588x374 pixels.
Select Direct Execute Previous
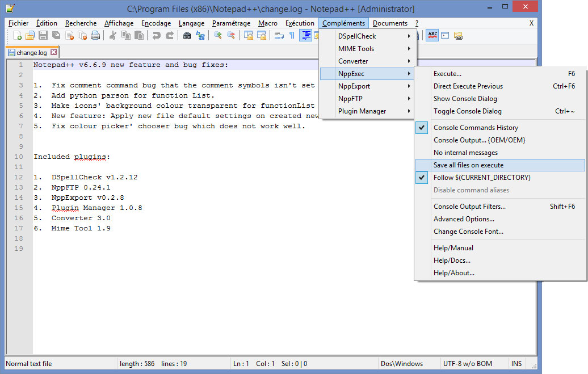[x=500, y=86]
